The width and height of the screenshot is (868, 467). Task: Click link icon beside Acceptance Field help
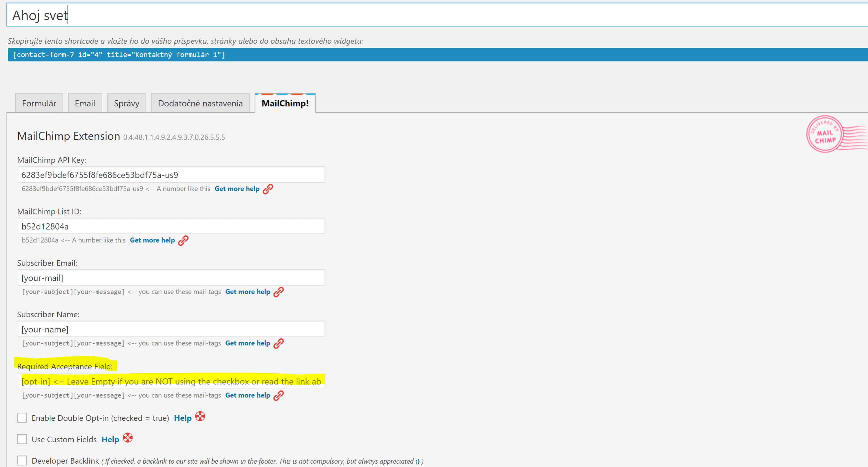click(278, 395)
